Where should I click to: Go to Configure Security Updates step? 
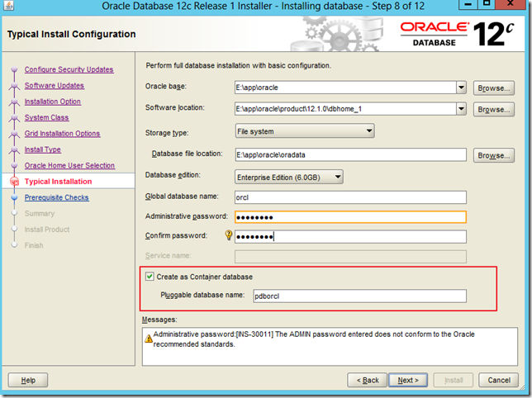pyautogui.click(x=69, y=69)
